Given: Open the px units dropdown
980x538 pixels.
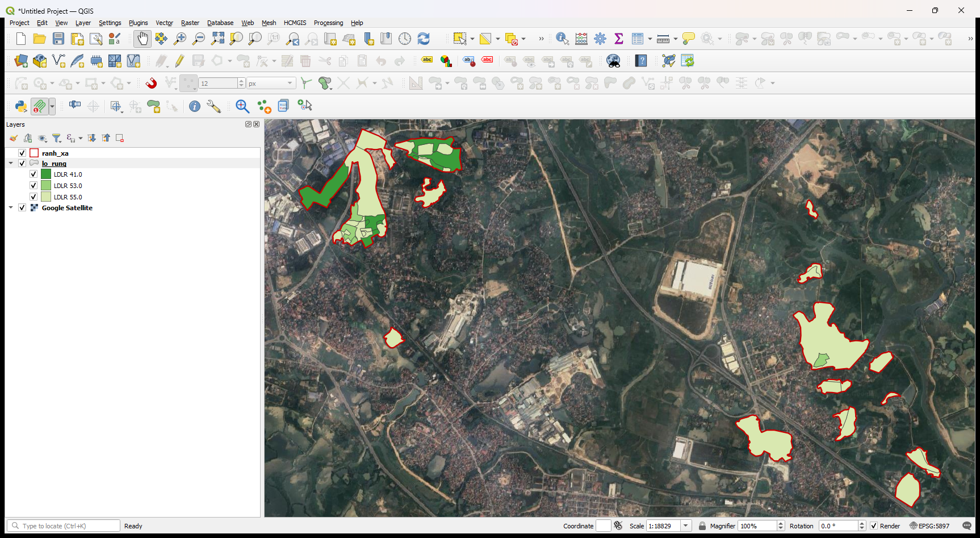Looking at the screenshot, I should pyautogui.click(x=271, y=84).
